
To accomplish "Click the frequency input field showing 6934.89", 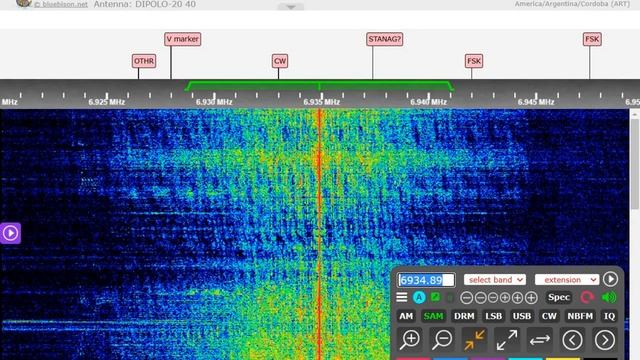I will 426,280.
